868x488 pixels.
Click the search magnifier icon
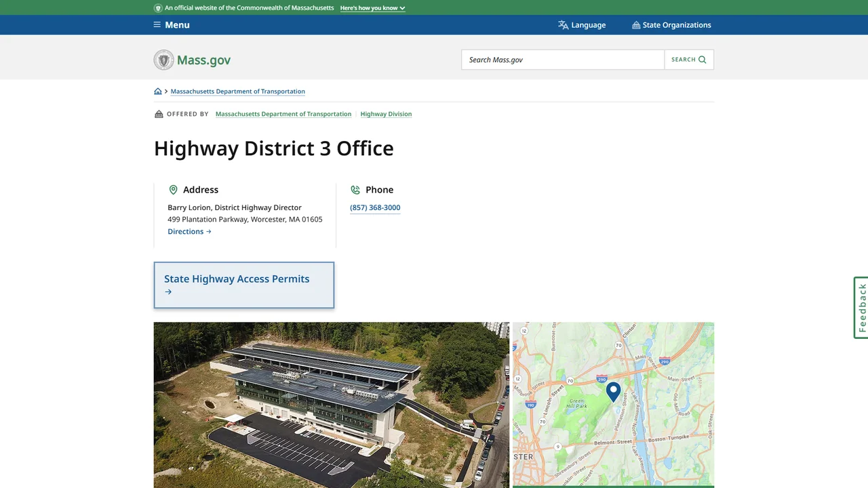tap(703, 60)
